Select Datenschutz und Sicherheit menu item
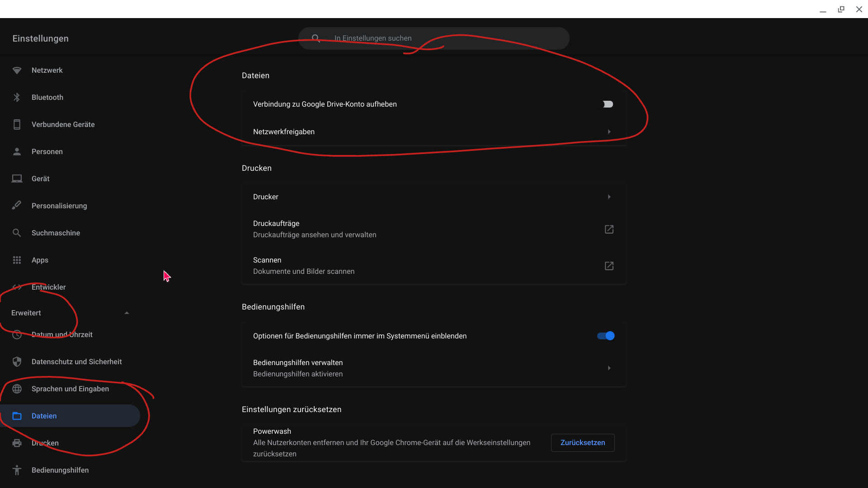The width and height of the screenshot is (868, 488). point(70,362)
